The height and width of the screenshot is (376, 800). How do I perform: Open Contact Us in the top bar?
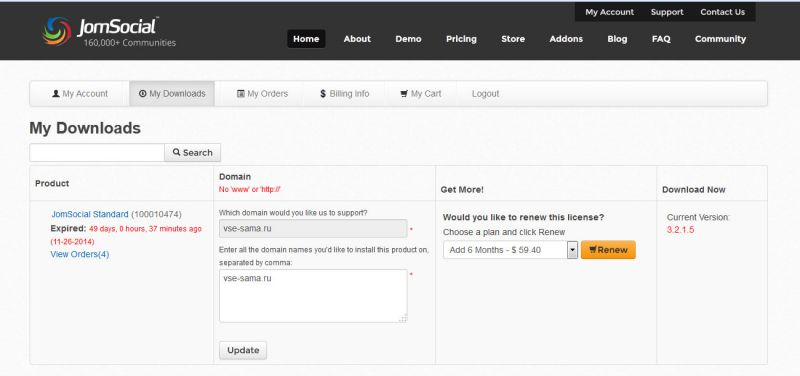coord(722,12)
